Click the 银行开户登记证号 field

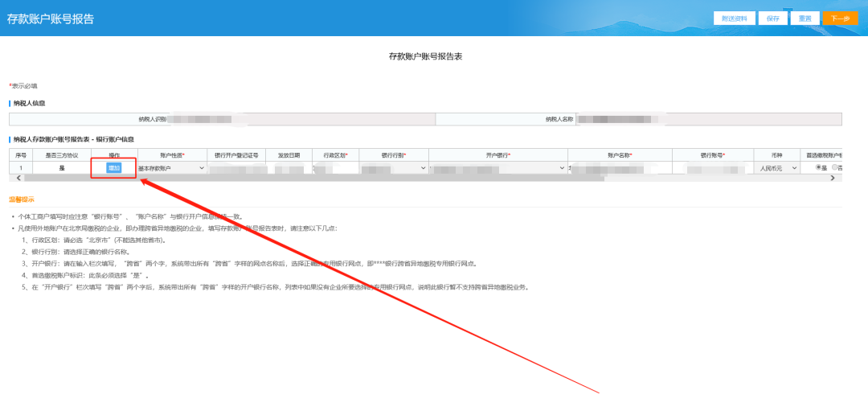coord(236,168)
